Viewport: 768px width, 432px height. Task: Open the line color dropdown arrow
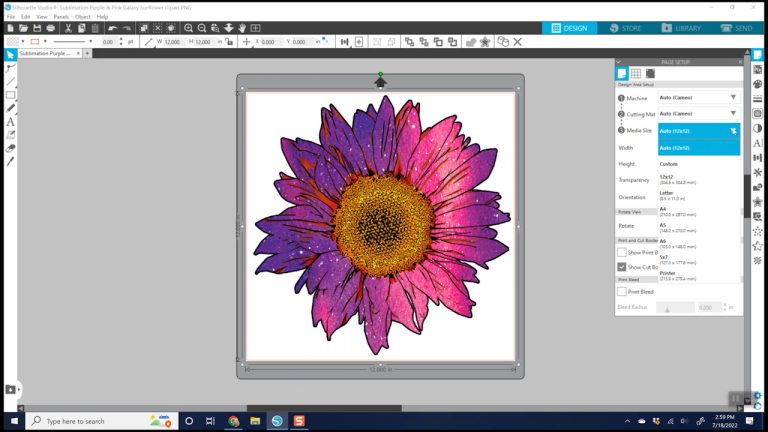pos(45,42)
